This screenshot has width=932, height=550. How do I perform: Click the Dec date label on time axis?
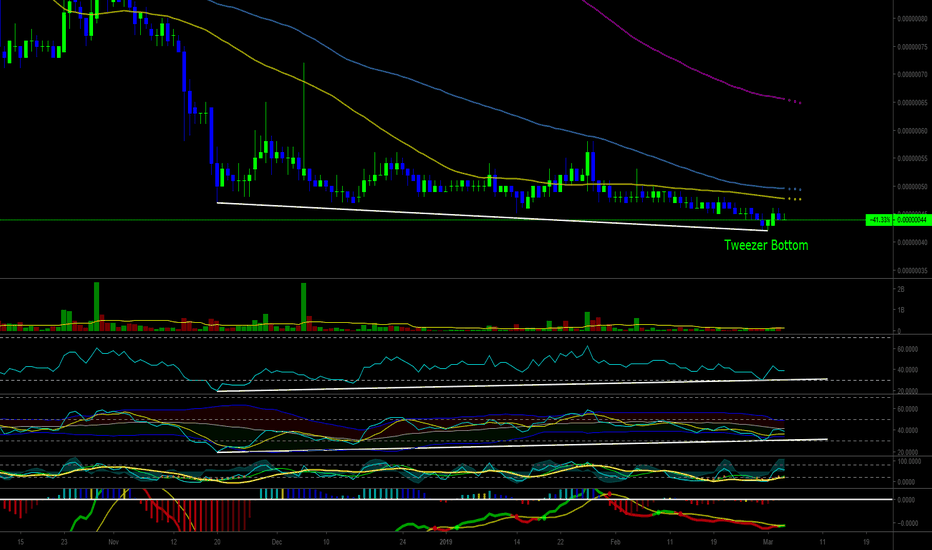coord(276,542)
